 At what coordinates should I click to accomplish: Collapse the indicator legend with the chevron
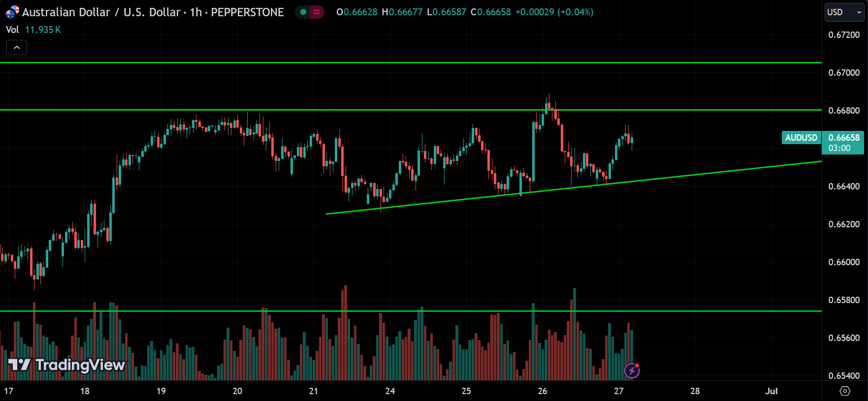point(17,47)
